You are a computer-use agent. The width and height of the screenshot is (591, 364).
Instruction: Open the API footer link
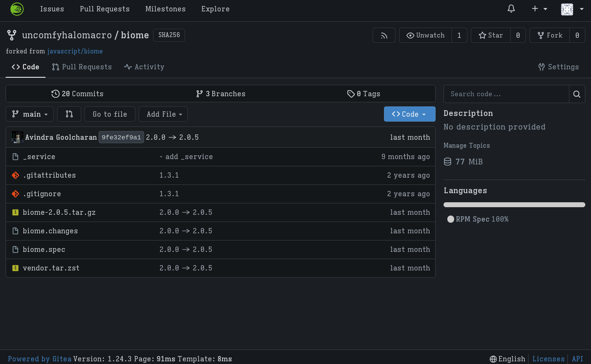(577, 359)
